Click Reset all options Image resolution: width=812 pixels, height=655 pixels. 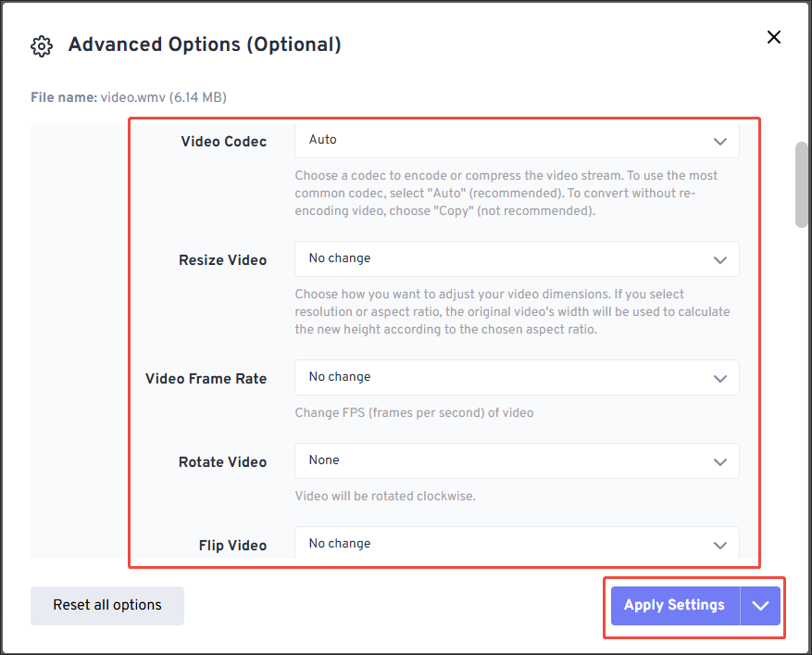click(x=106, y=605)
